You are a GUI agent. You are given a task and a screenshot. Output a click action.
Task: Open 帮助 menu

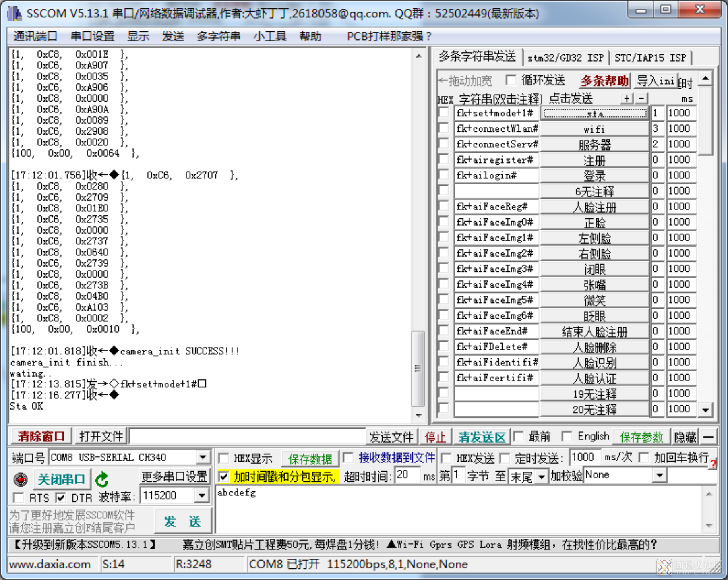[x=310, y=36]
